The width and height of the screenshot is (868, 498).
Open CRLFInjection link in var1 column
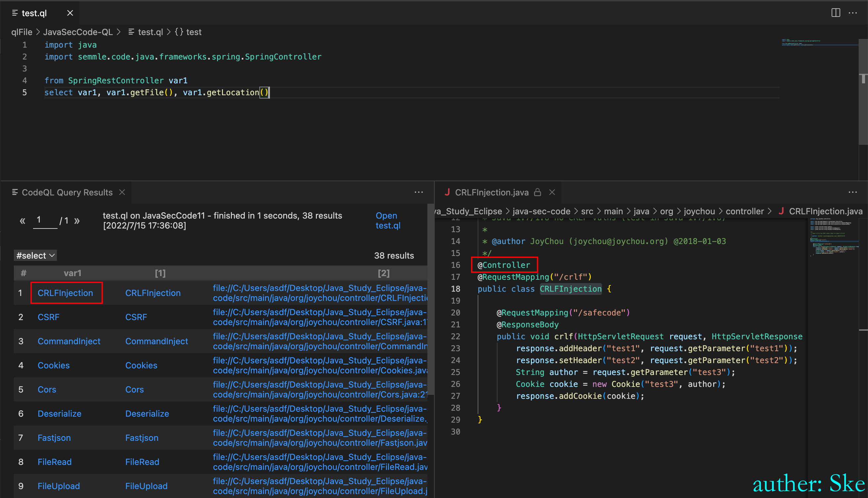[65, 293]
